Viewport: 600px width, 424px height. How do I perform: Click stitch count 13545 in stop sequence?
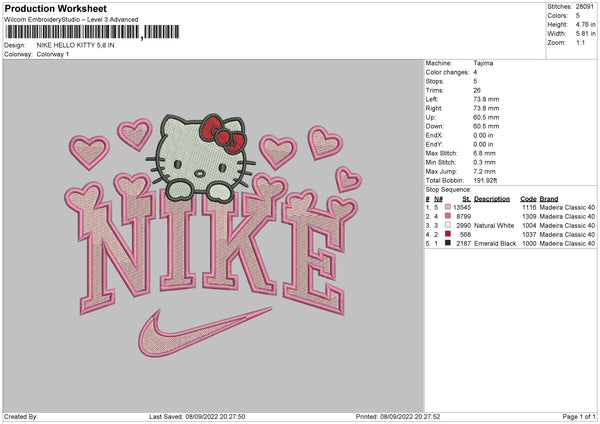(462, 207)
